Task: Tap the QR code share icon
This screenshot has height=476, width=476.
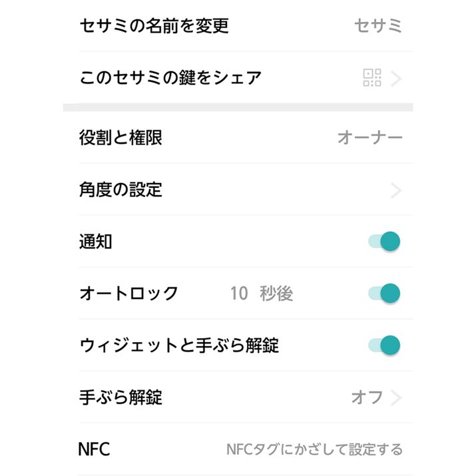Action: click(x=371, y=79)
